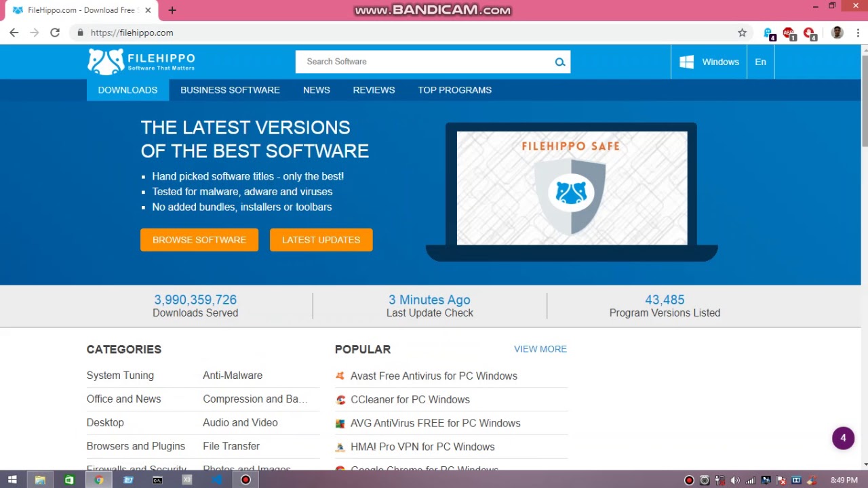Viewport: 868px width, 488px height.
Task: Open the Ghostery extension icon
Action: [769, 33]
